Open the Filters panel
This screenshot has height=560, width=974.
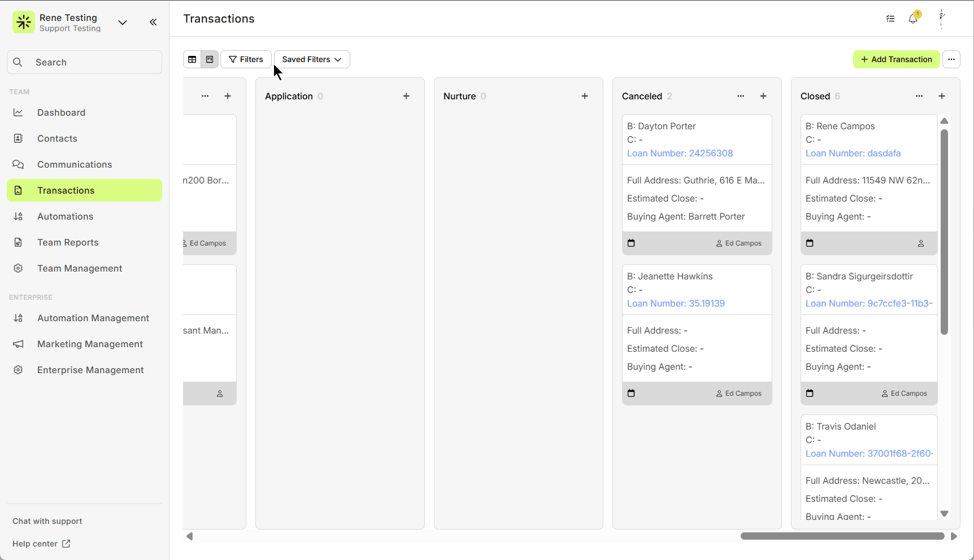pyautogui.click(x=246, y=59)
